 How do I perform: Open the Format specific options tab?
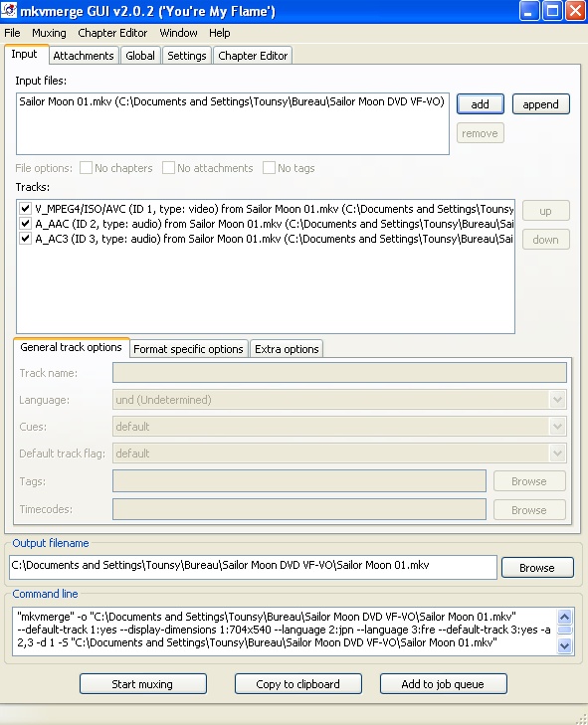tap(188, 349)
